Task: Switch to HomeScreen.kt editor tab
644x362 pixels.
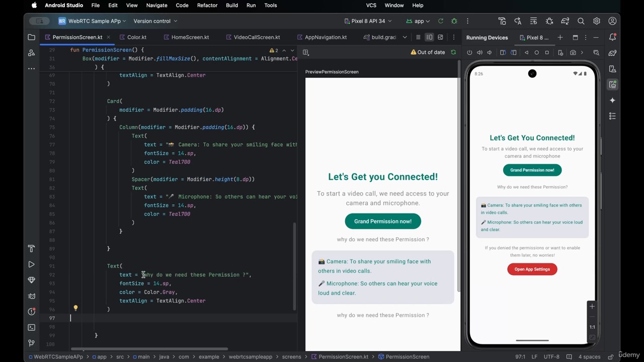Action: coord(186,37)
